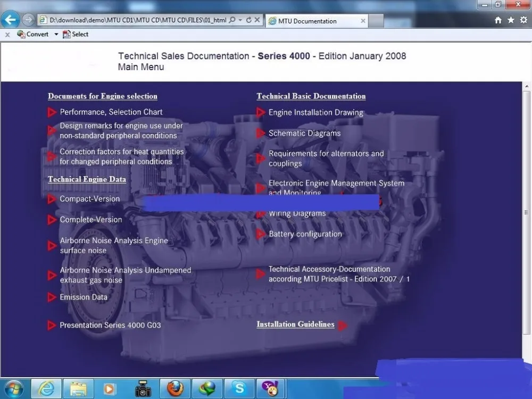Open Airborne Noise Analysis Undampened exhaust noise
Image resolution: width=532 pixels, height=399 pixels.
pyautogui.click(x=125, y=275)
